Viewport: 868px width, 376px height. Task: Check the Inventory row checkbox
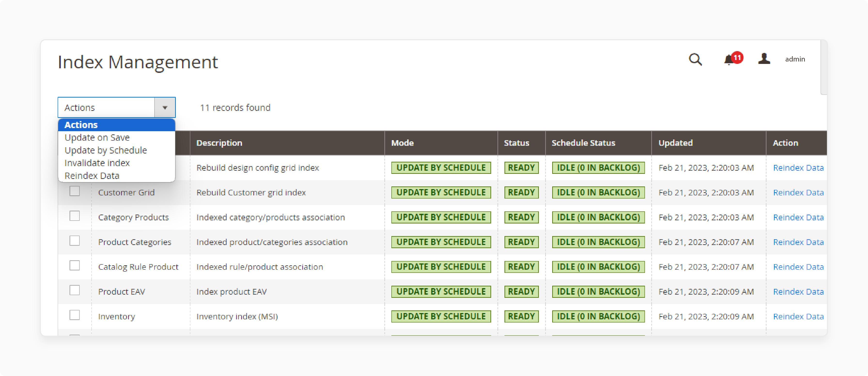pos(74,315)
